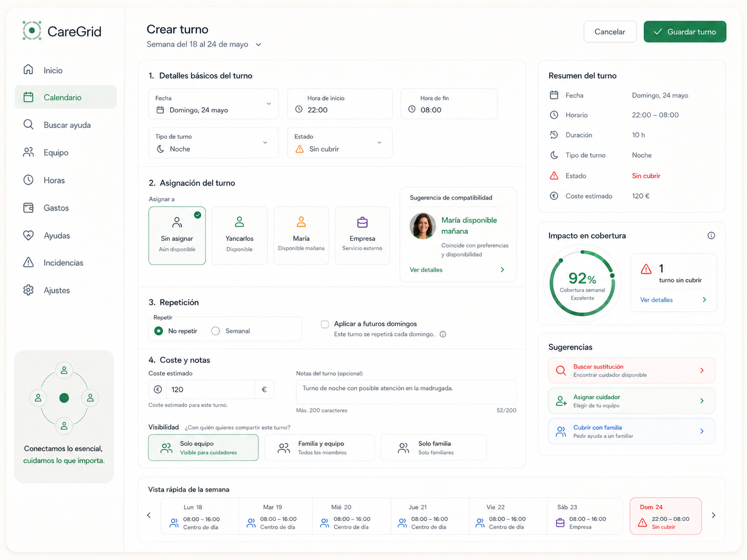Click add-person icon in Asignar cuidador
747x560 pixels.
pos(561,401)
